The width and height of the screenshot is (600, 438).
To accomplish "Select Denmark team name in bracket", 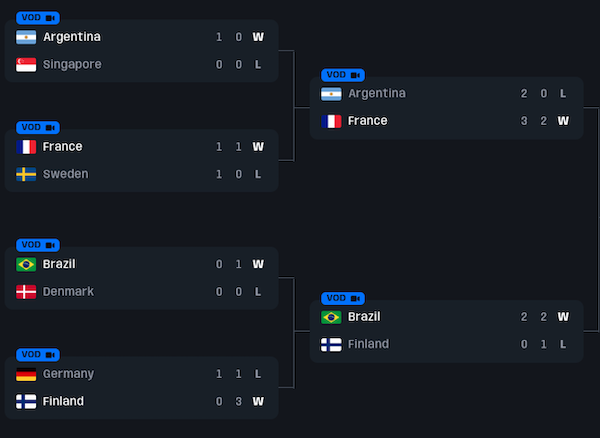I will click(x=68, y=292).
